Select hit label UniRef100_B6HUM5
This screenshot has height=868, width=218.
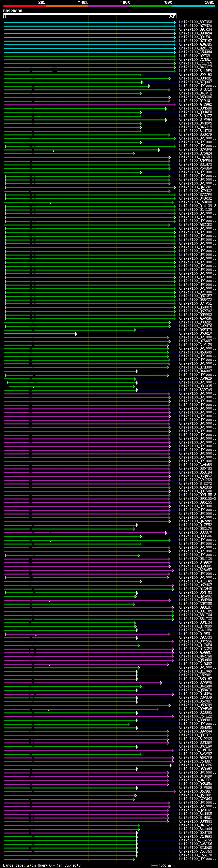(x=196, y=728)
